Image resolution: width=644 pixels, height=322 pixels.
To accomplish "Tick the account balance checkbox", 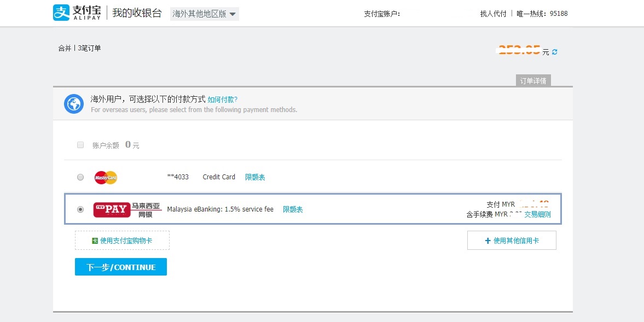I will pyautogui.click(x=80, y=145).
